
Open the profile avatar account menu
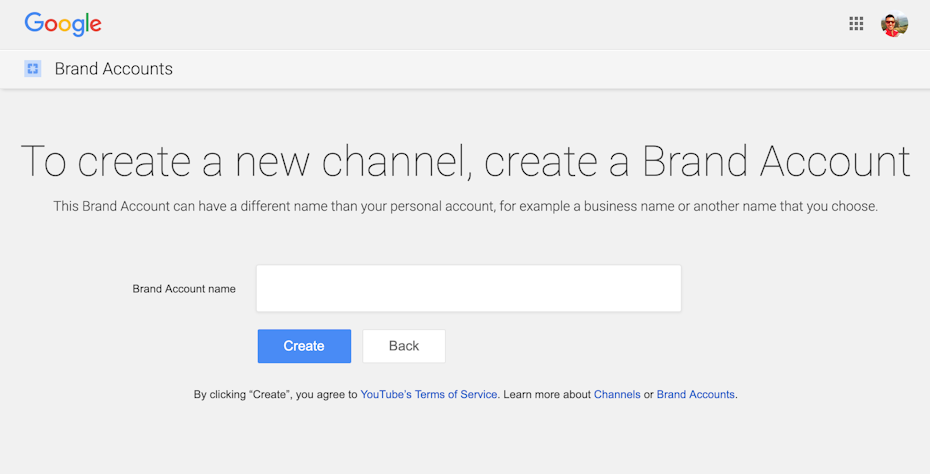[894, 24]
